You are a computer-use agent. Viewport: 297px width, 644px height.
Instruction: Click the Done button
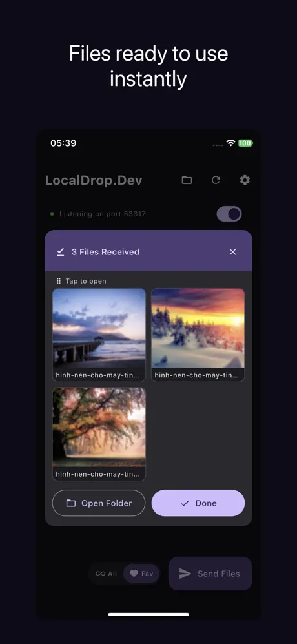(x=198, y=503)
